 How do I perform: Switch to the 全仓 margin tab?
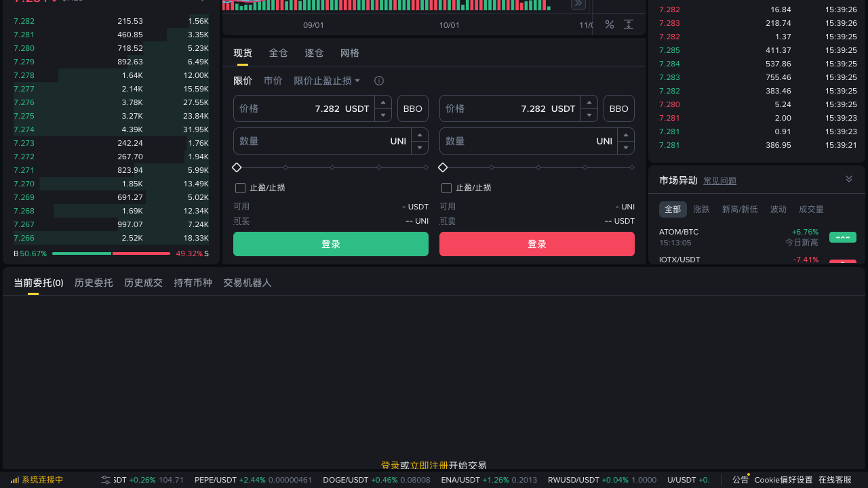coord(279,53)
